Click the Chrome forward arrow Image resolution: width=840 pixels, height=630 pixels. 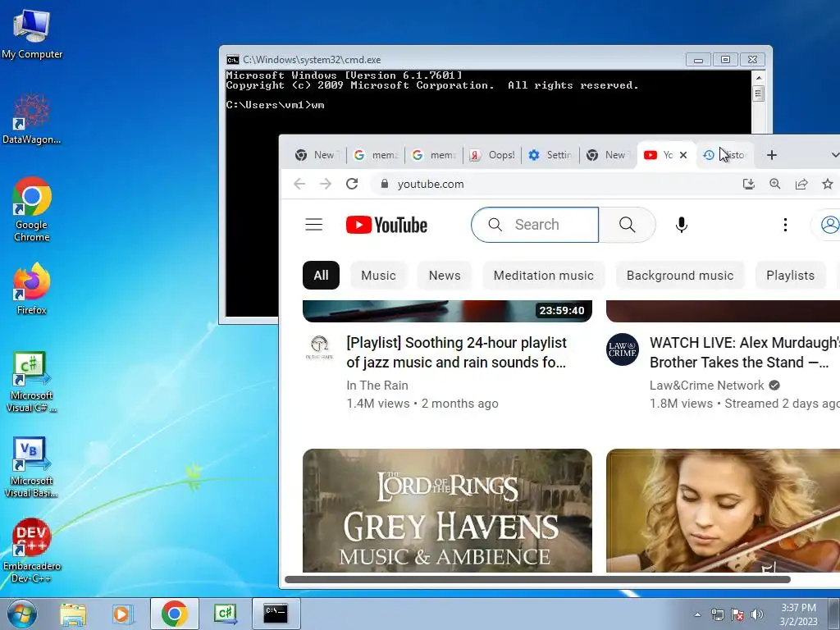pyautogui.click(x=325, y=184)
